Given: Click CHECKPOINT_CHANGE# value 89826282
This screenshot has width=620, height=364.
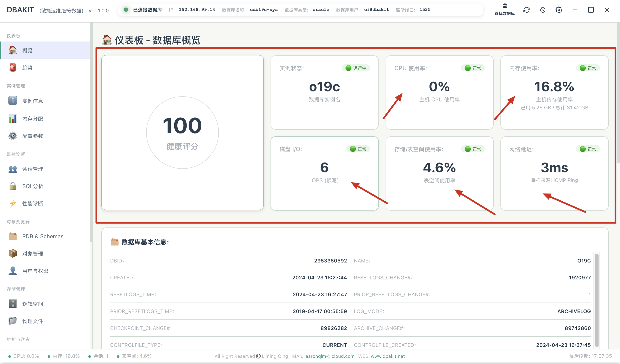Looking at the screenshot, I should click(334, 328).
